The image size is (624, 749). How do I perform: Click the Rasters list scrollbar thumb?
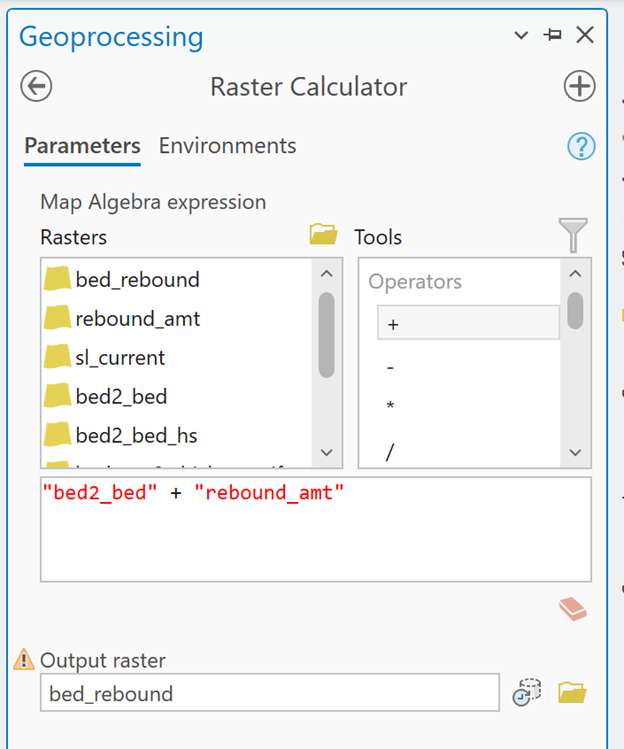point(326,335)
